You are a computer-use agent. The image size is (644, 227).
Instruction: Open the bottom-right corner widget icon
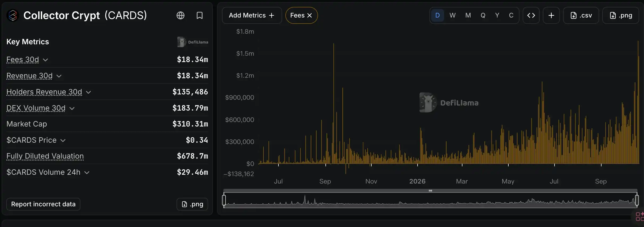(640, 216)
